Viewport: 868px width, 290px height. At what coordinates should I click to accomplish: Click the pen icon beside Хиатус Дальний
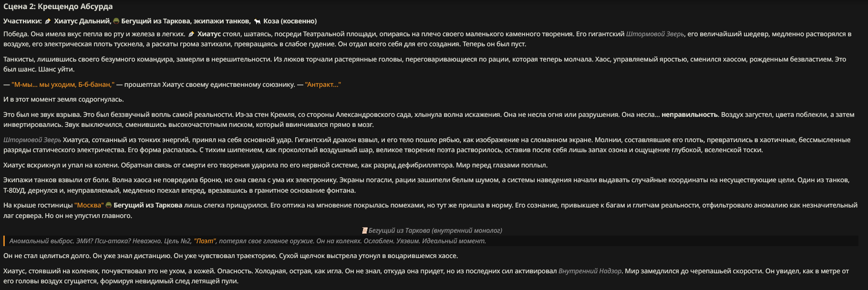click(x=48, y=21)
